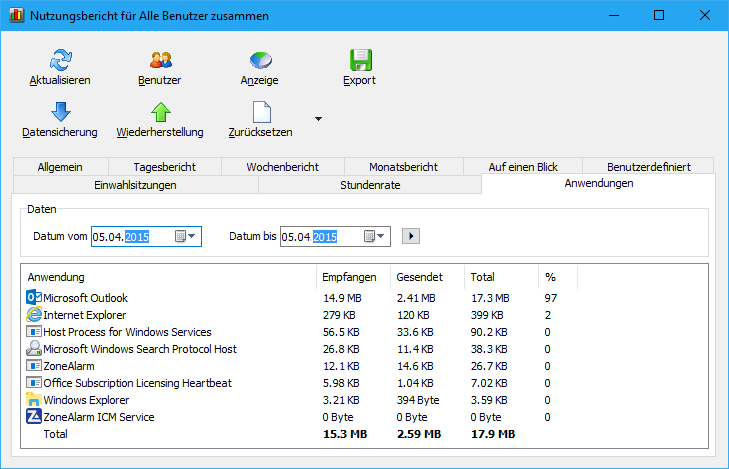Viewport: 729px width, 469px height.
Task: Click the Anzeige display icon
Action: pos(260,60)
